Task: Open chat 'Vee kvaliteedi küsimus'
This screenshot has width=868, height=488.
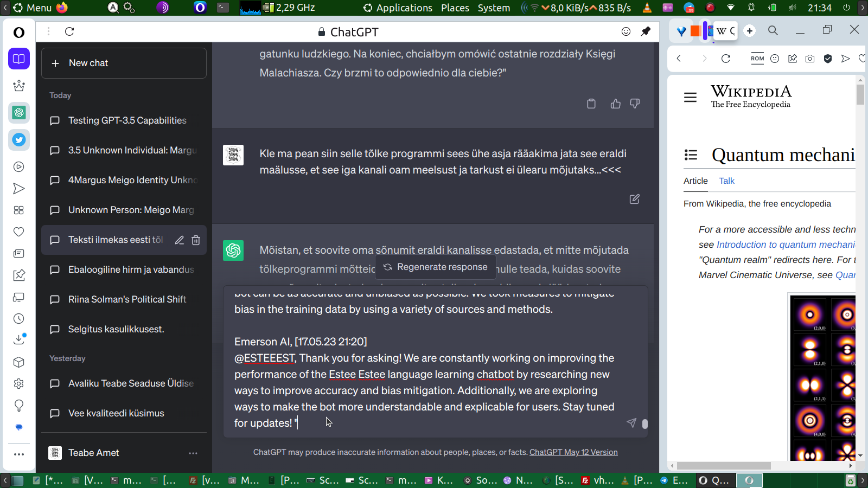Action: pyautogui.click(x=124, y=413)
